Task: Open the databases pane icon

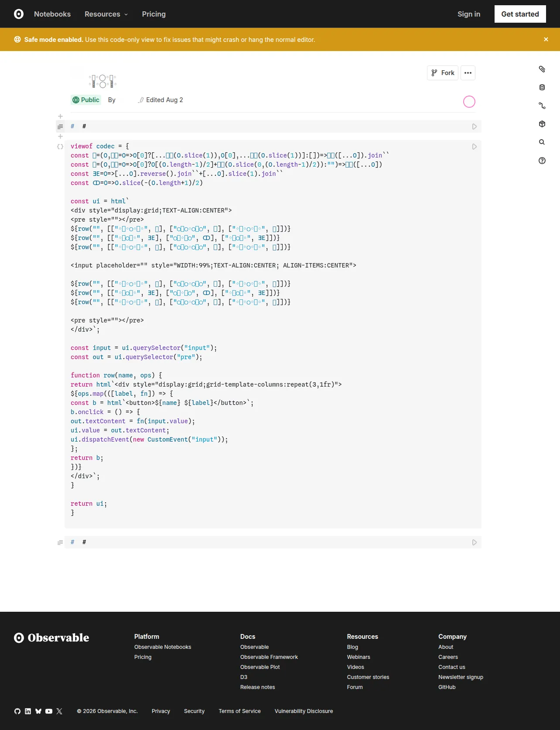Action: (x=542, y=87)
